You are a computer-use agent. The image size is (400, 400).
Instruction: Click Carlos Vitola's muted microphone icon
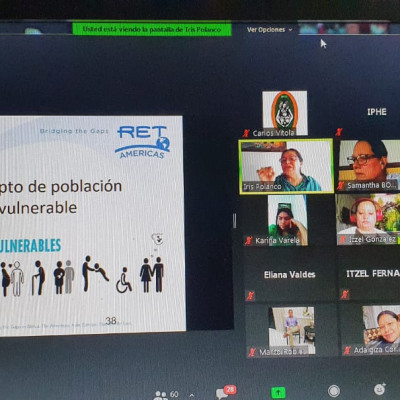[246, 133]
